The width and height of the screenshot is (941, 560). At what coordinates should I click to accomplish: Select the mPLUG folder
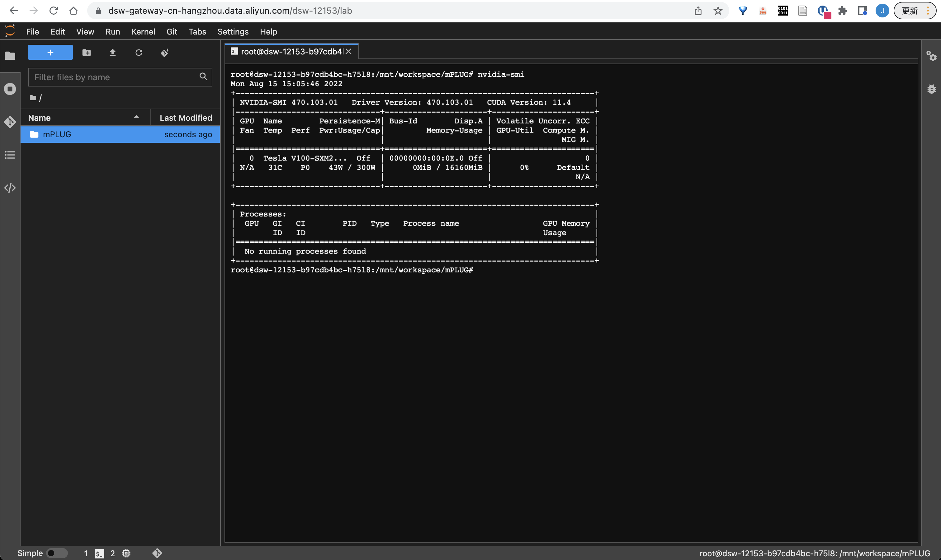[120, 134]
